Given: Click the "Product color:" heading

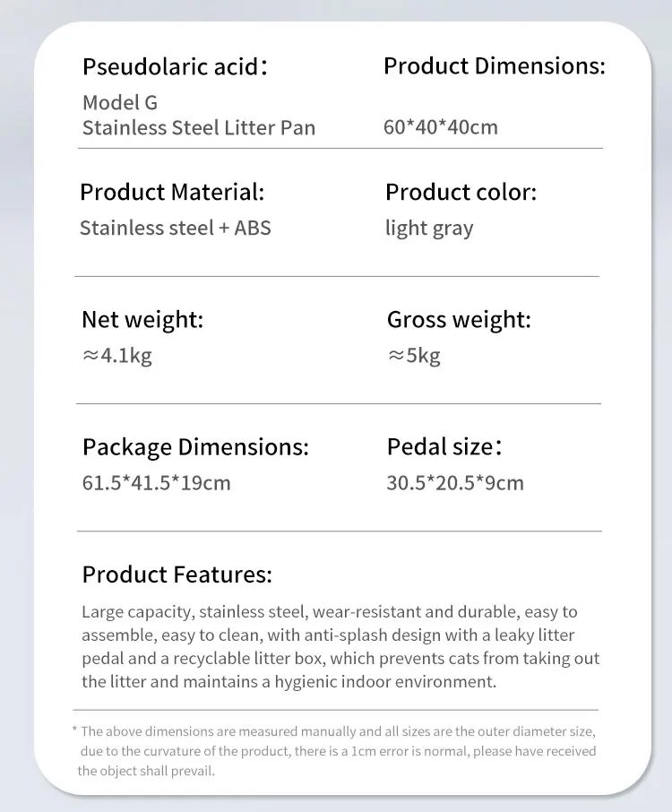Looking at the screenshot, I should pos(461,192).
